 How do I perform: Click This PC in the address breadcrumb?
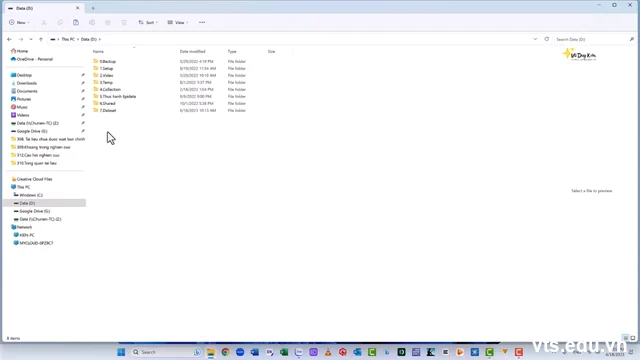[x=68, y=39]
